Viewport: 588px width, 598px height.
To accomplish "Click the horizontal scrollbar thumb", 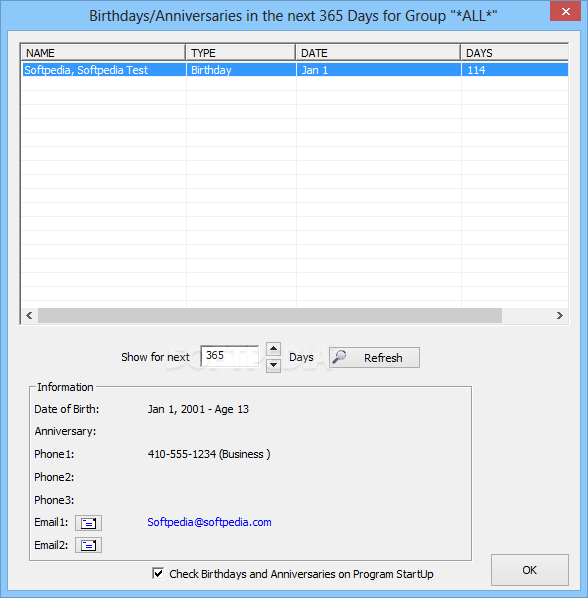I will click(x=270, y=315).
